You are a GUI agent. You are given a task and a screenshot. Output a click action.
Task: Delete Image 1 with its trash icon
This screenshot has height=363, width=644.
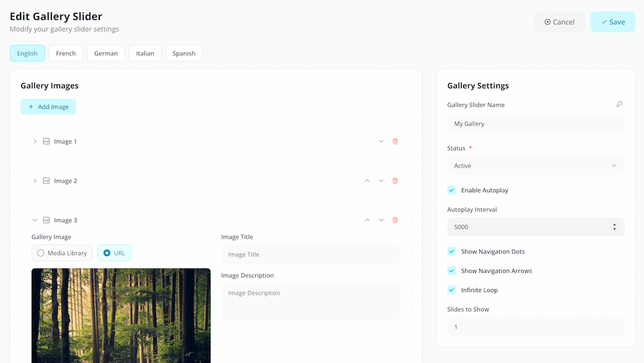(395, 141)
